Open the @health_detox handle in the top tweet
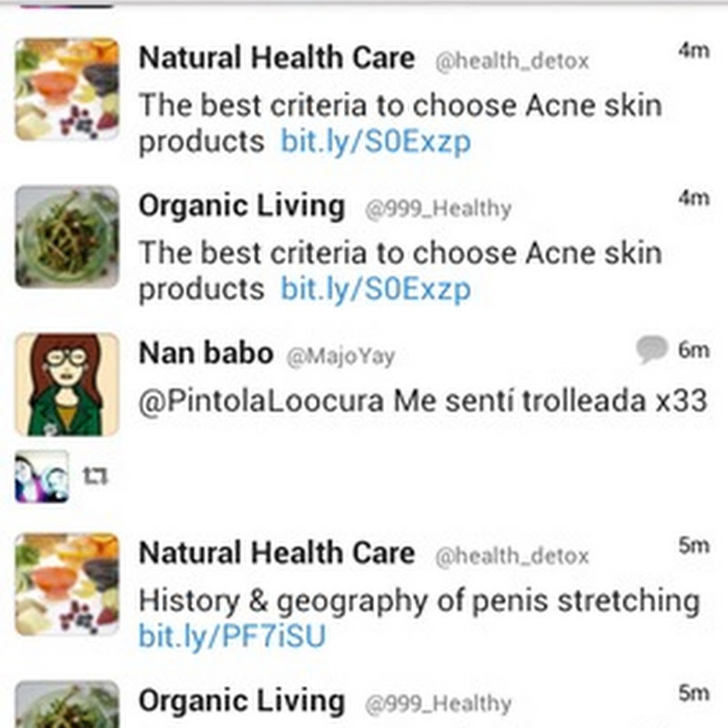The width and height of the screenshot is (728, 728). point(511,62)
